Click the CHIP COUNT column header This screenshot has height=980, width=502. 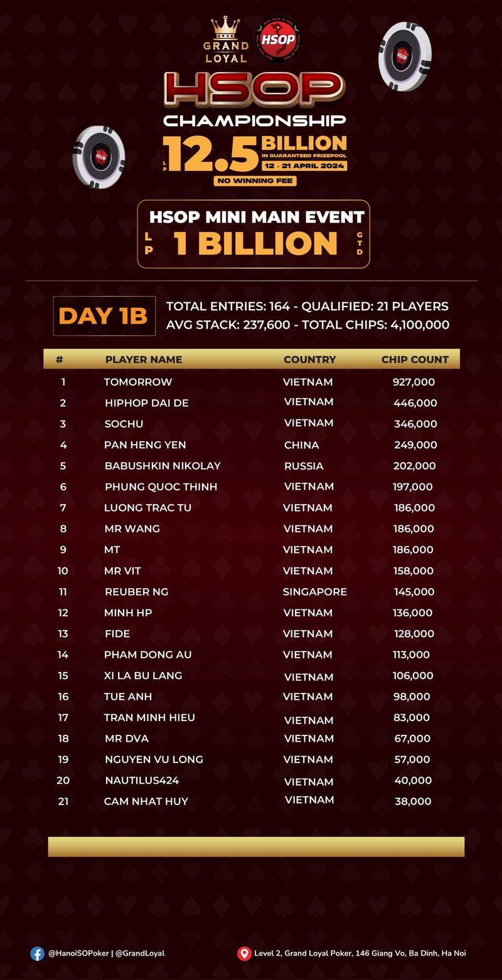[x=415, y=359]
